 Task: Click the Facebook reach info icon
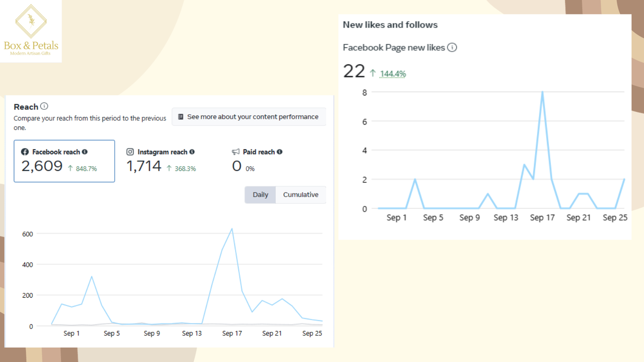[x=85, y=152]
